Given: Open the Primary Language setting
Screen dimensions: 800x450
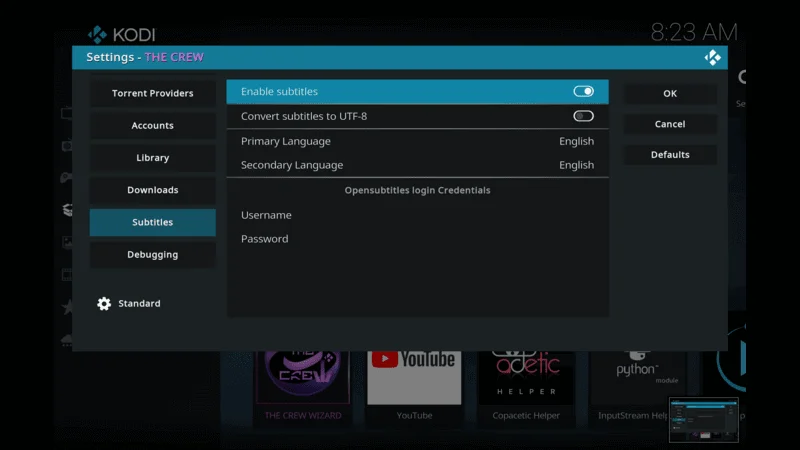Looking at the screenshot, I should point(417,141).
